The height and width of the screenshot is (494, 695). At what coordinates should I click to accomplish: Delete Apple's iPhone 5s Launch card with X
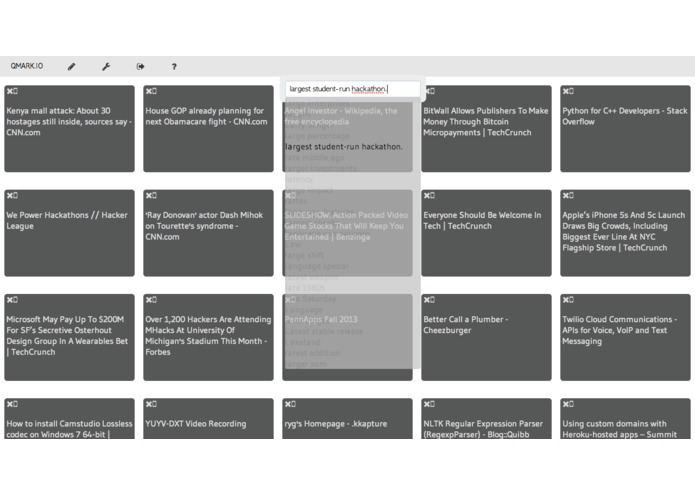coord(566,195)
